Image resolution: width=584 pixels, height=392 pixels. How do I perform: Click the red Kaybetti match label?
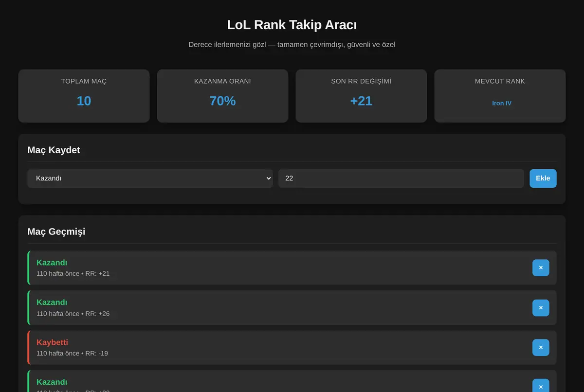[52, 342]
